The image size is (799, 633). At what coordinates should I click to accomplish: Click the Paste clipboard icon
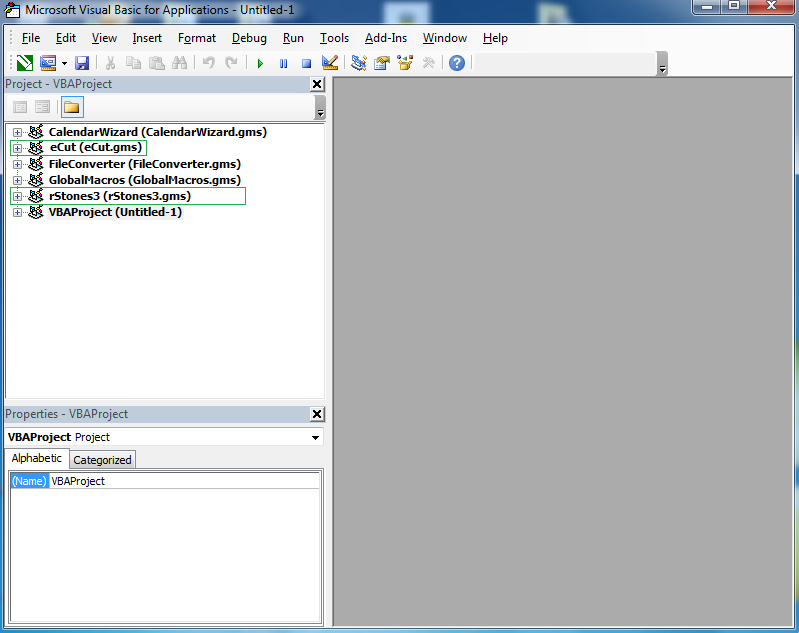pyautogui.click(x=156, y=63)
